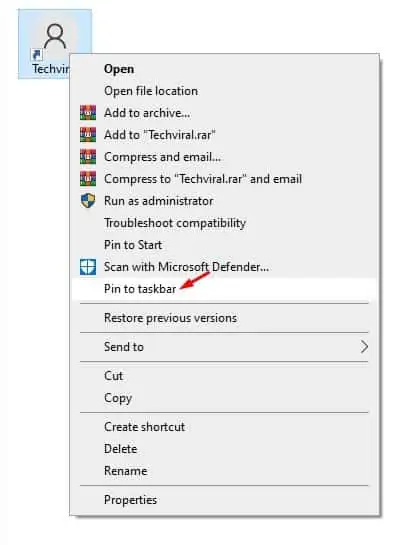Click WinRAR icon beside Compress to "Techviral.rar" and email
409x545 pixels.
88,179
